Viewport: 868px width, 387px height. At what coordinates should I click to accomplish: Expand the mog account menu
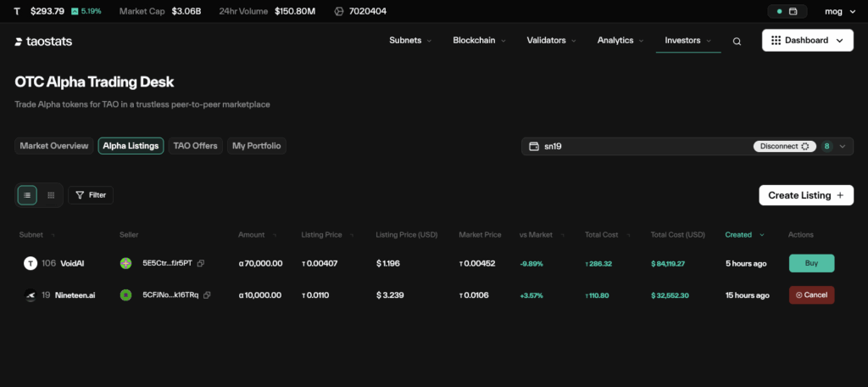837,12
